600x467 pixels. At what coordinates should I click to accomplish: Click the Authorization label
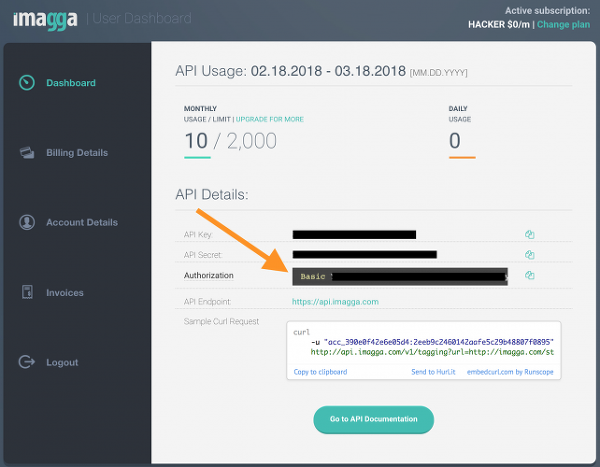click(x=209, y=276)
